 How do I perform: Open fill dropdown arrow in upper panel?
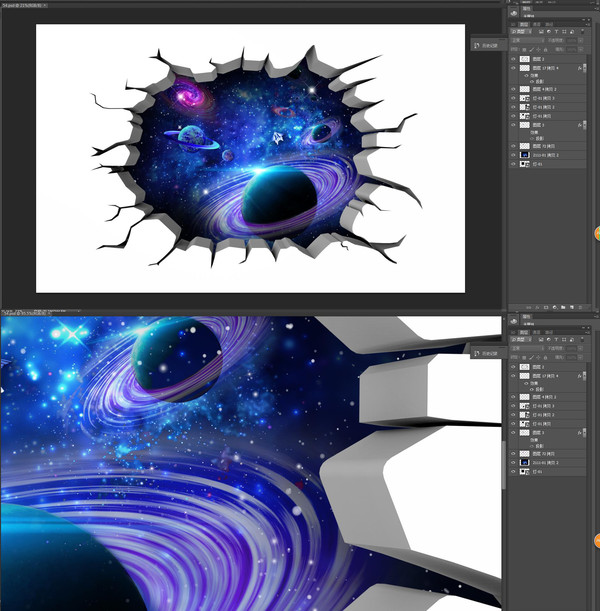(x=581, y=49)
